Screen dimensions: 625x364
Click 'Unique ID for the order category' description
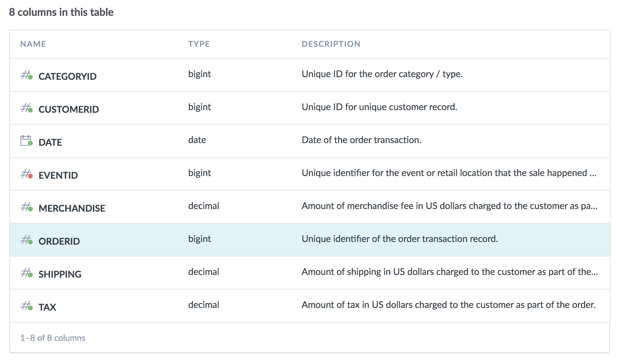[382, 74]
